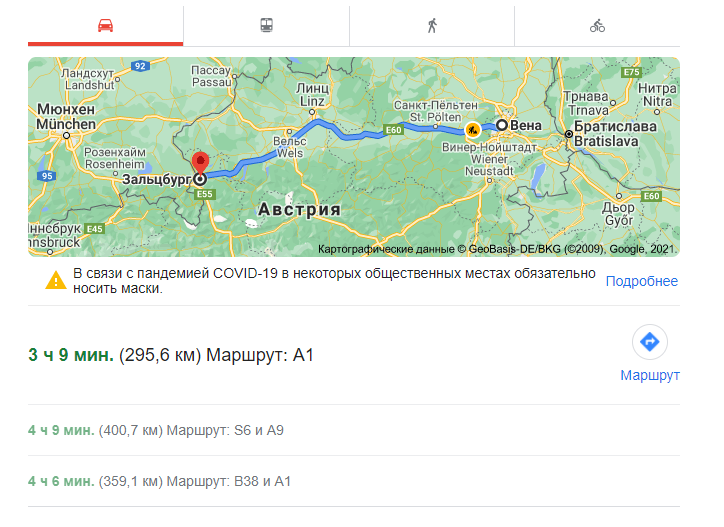Click the Австрия country label on map
724x527 pixels.
click(x=299, y=211)
